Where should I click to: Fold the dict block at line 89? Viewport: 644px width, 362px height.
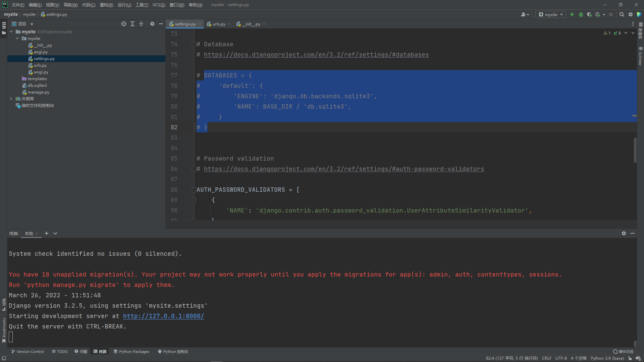[194, 200]
